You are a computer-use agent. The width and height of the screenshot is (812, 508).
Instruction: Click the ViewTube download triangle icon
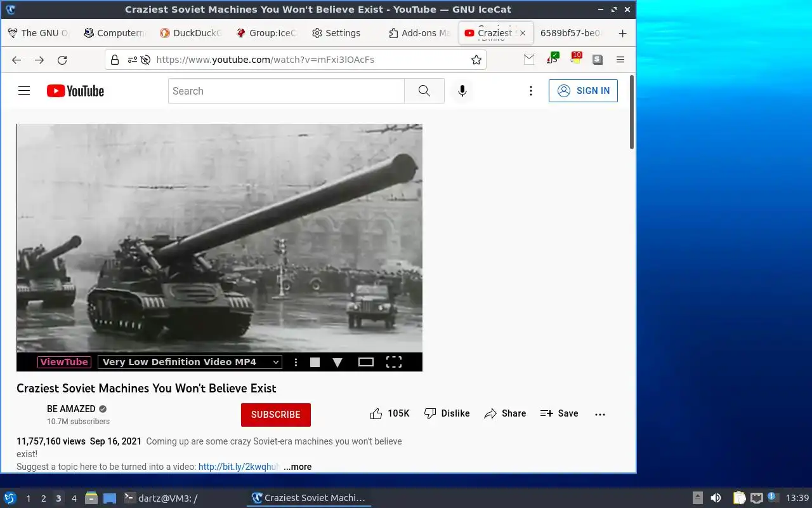pyautogui.click(x=337, y=363)
